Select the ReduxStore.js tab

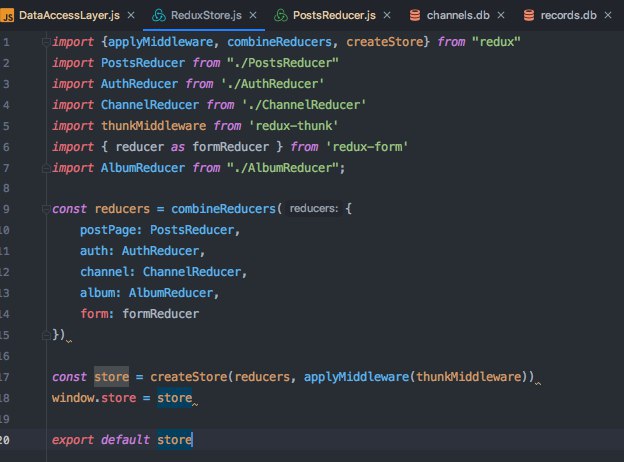204,15
